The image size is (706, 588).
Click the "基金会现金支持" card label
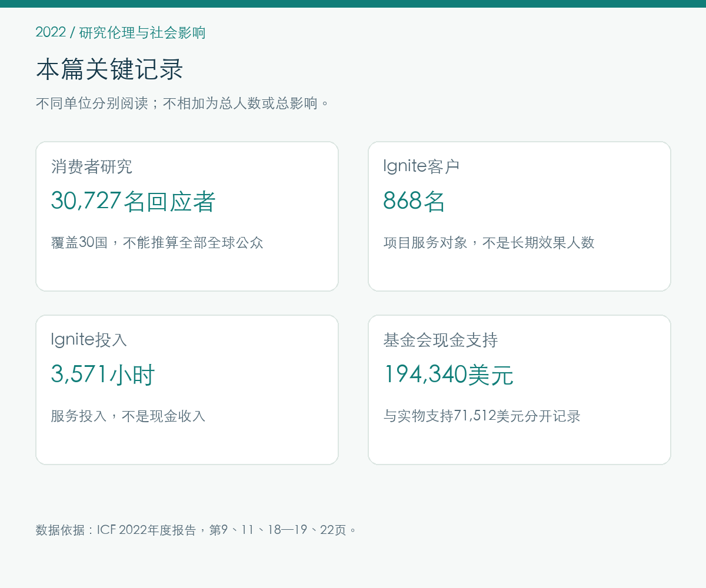[x=441, y=340]
